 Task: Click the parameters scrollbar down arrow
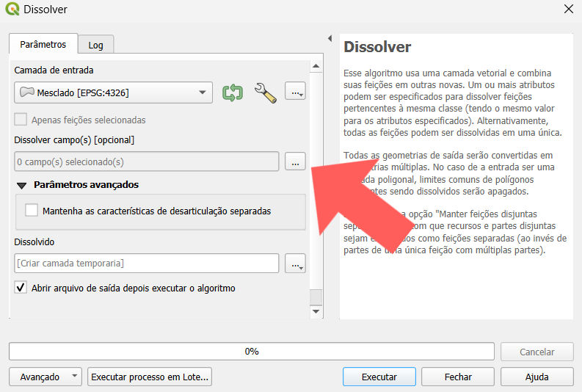(316, 311)
